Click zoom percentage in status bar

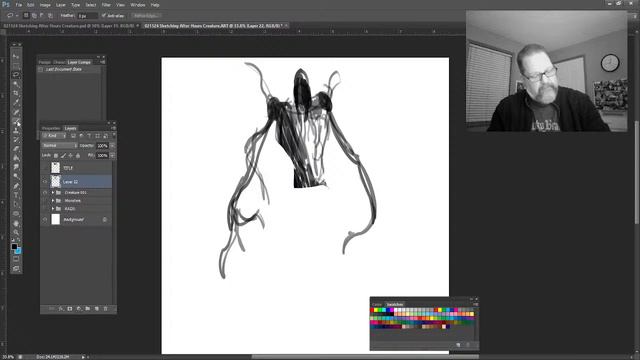(8, 357)
